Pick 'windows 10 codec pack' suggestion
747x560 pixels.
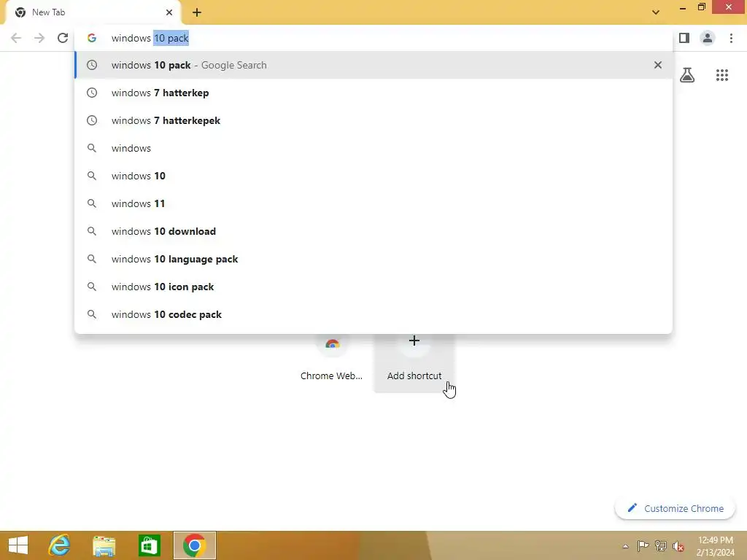click(x=373, y=314)
